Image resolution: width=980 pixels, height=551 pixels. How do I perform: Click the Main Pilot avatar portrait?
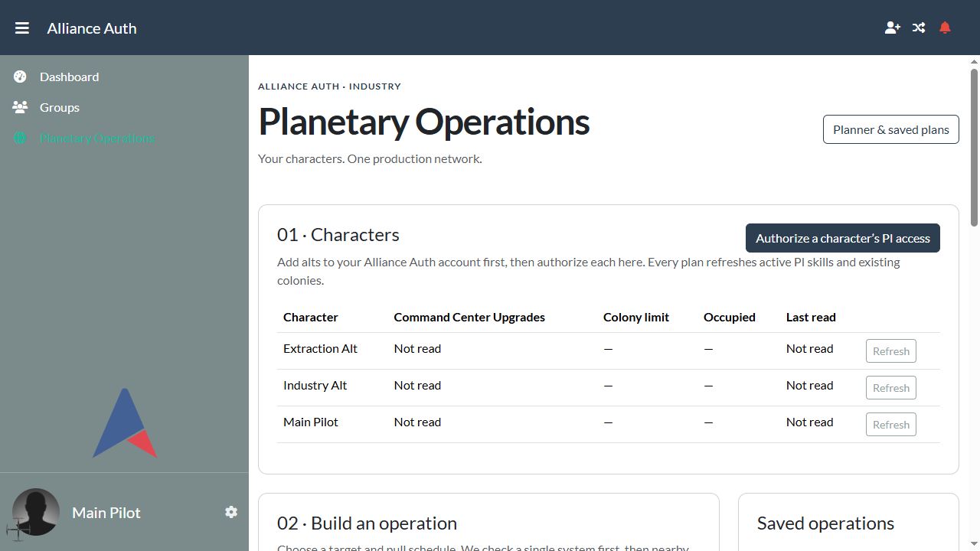tap(35, 512)
